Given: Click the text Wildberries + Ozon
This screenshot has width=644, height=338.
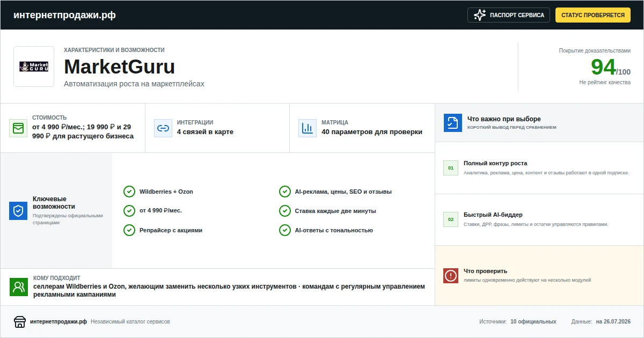Looking at the screenshot, I should (166, 192).
